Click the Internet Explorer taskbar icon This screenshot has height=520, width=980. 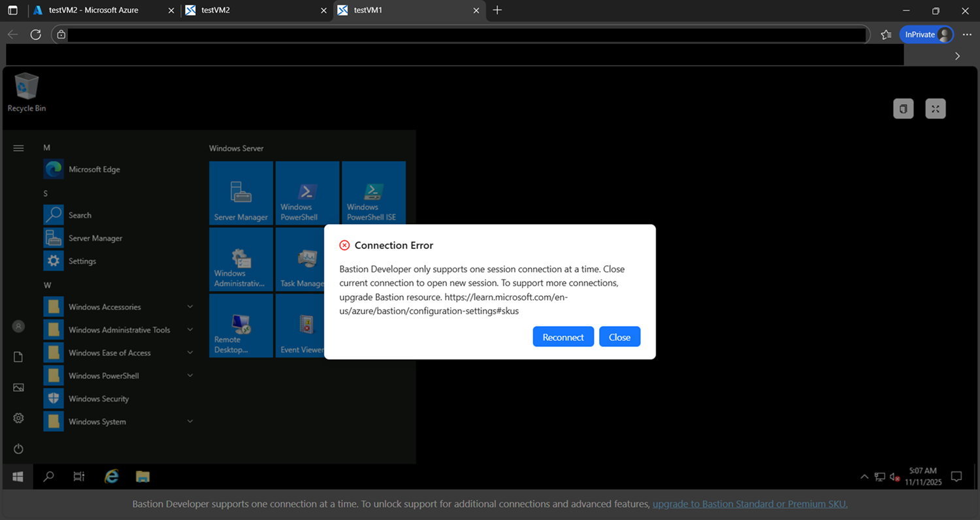point(112,476)
